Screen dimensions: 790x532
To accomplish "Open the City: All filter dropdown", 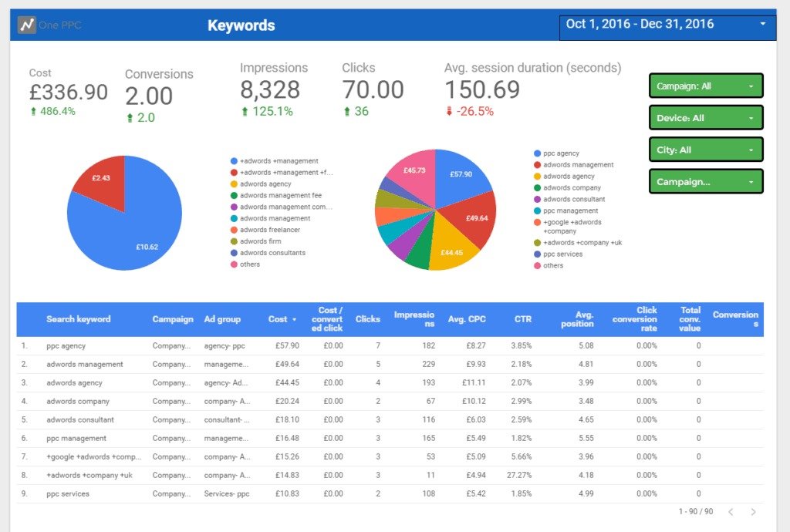I will pyautogui.click(x=705, y=150).
